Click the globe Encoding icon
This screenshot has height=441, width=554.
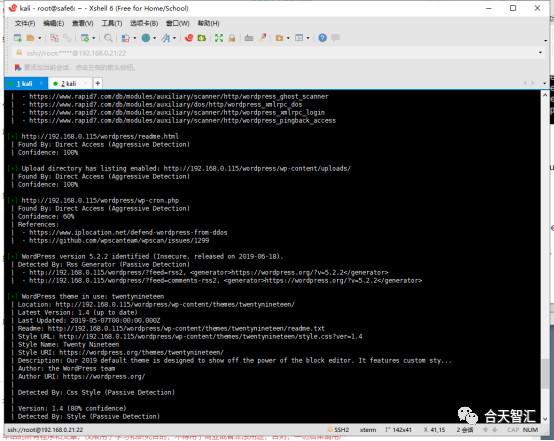[146, 38]
